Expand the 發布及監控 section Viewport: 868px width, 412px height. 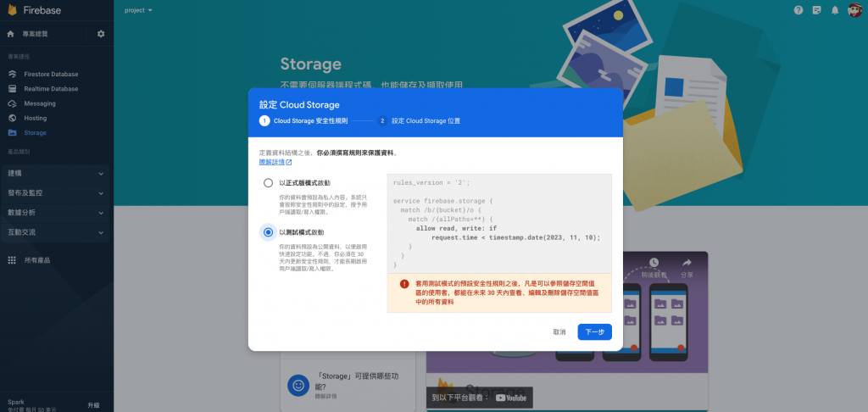(55, 193)
